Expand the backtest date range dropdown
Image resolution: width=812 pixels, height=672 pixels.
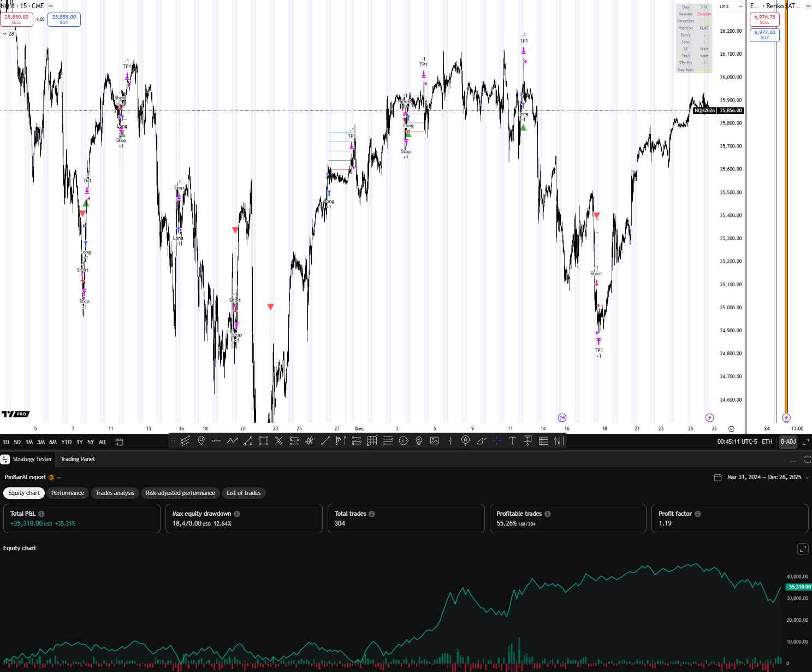click(x=807, y=478)
